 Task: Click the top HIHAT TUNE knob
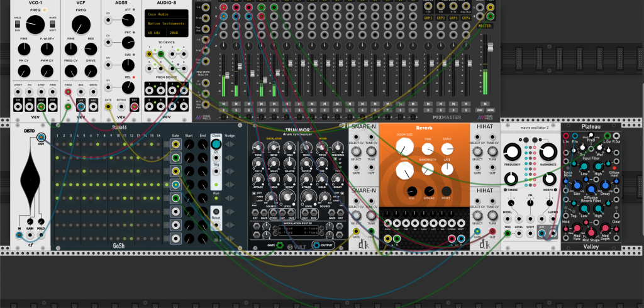click(492, 151)
